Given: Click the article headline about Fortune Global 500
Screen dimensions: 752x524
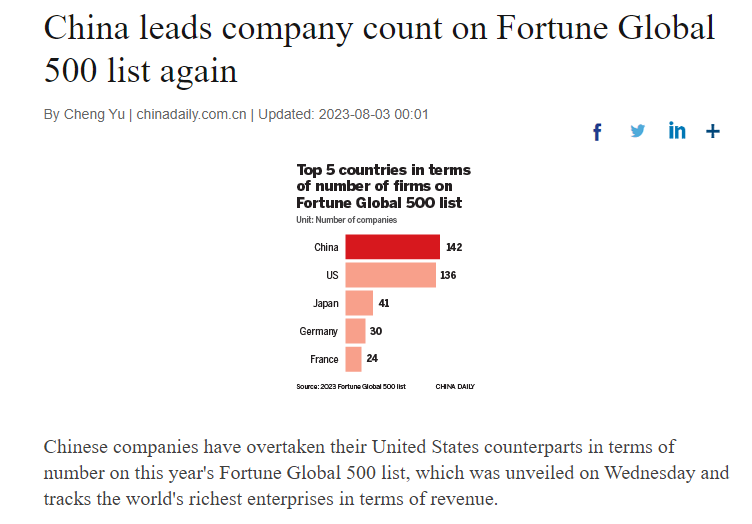Looking at the screenshot, I should 379,48.
